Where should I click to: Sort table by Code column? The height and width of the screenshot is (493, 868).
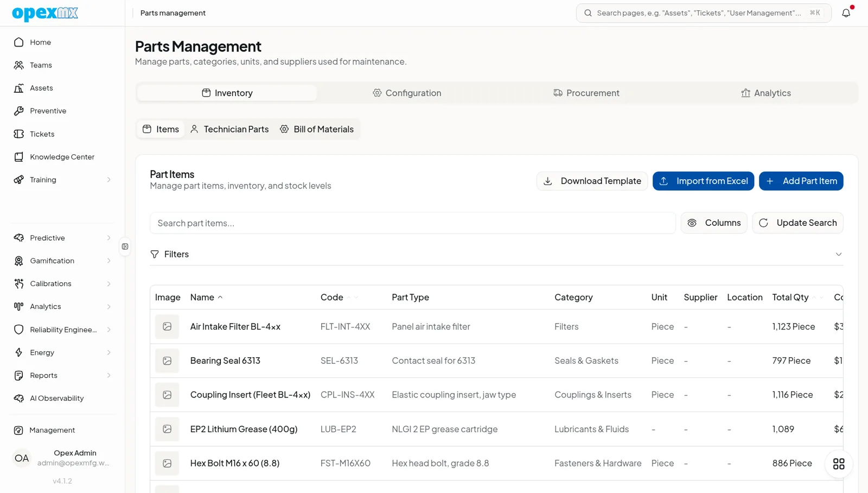tap(340, 297)
